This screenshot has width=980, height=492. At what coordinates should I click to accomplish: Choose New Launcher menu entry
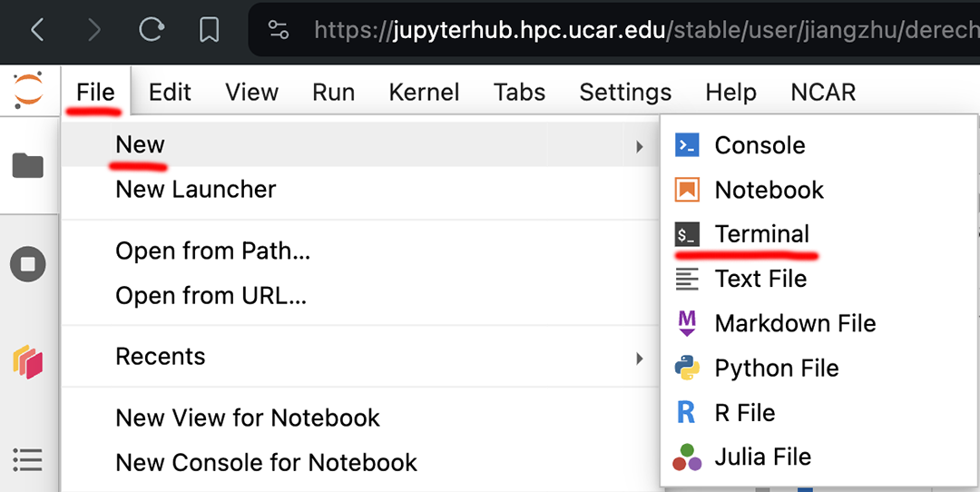(195, 190)
